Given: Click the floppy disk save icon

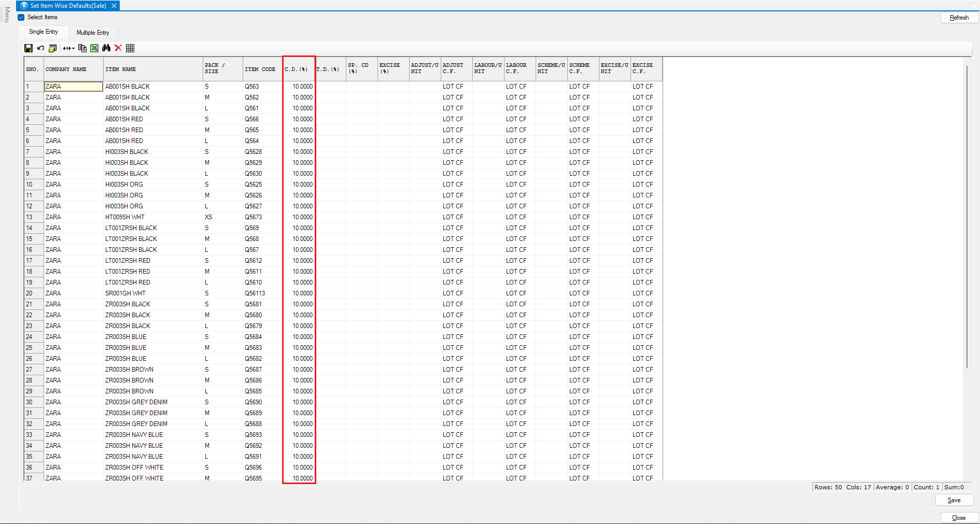Looking at the screenshot, I should (x=29, y=48).
